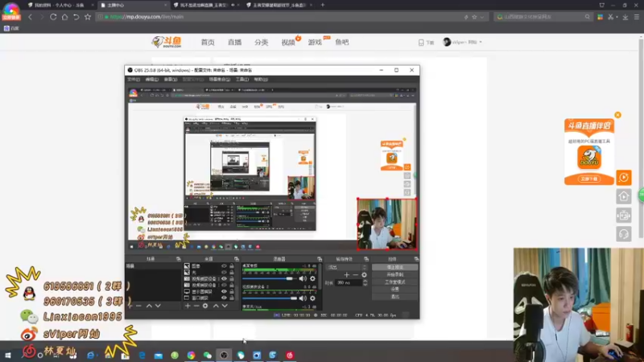This screenshot has width=644, height=362.
Task: Mute the first mixer channel speaker icon
Action: point(303,278)
